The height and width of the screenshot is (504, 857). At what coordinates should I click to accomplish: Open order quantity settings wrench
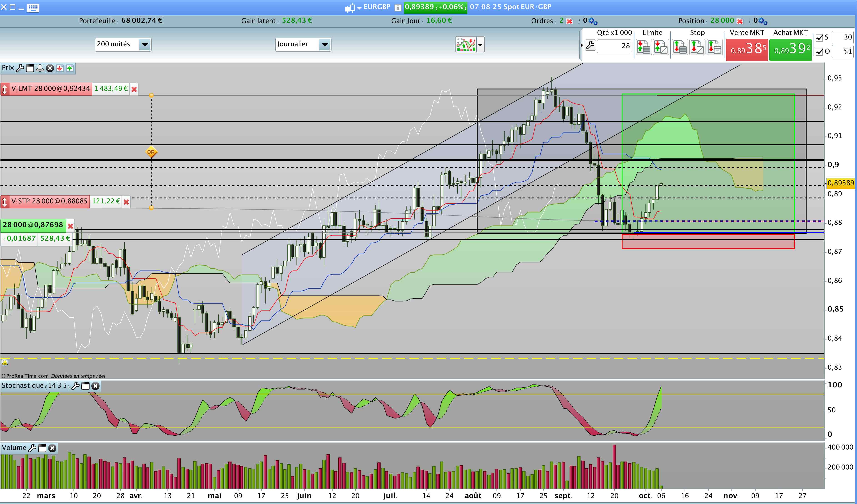pos(590,45)
